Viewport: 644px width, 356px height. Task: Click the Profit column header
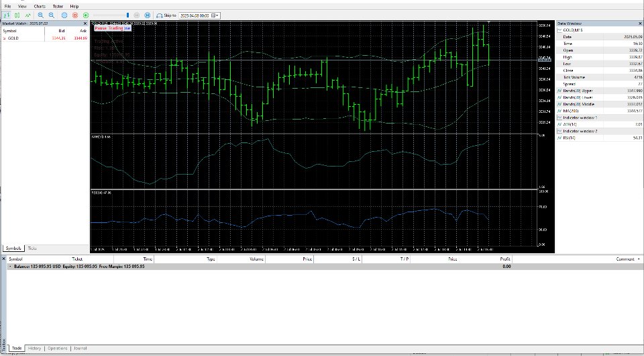(504, 259)
